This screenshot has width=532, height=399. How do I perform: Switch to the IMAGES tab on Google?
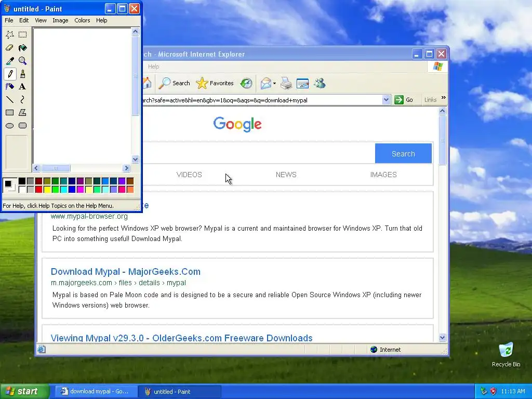[383, 175]
